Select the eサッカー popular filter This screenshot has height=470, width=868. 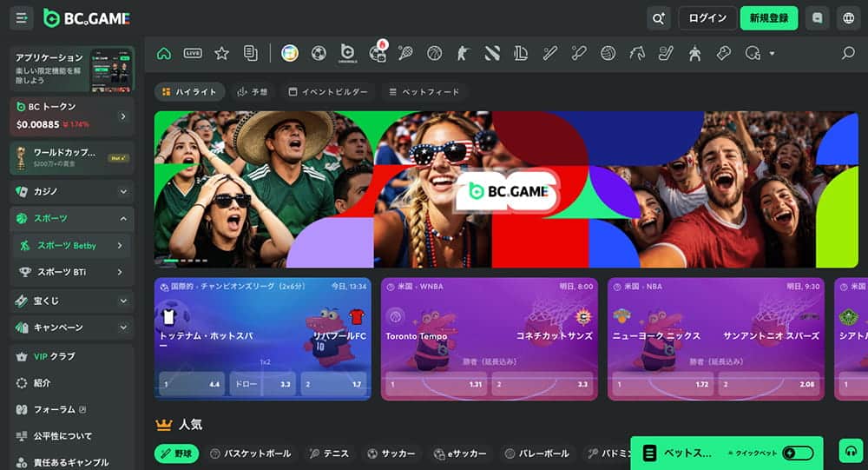pos(460,453)
